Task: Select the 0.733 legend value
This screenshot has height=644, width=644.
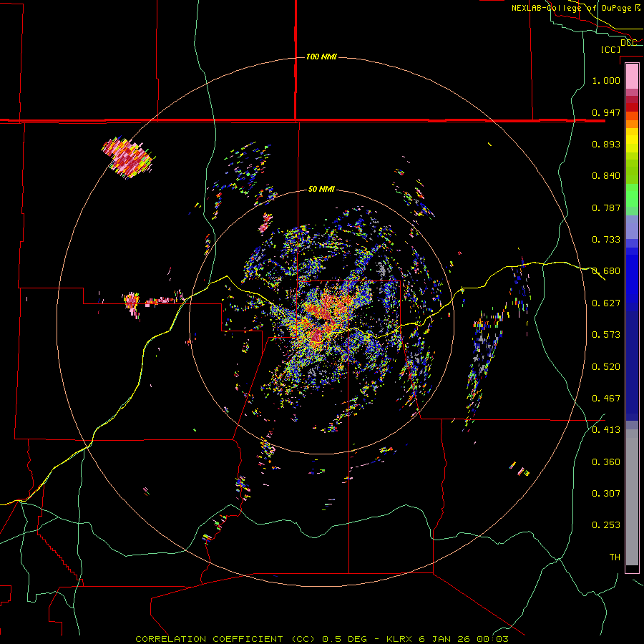Action: pyautogui.click(x=606, y=240)
